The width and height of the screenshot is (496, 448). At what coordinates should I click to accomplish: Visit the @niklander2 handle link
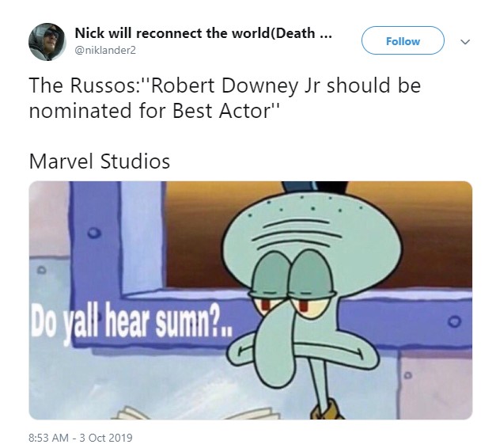[x=105, y=51]
